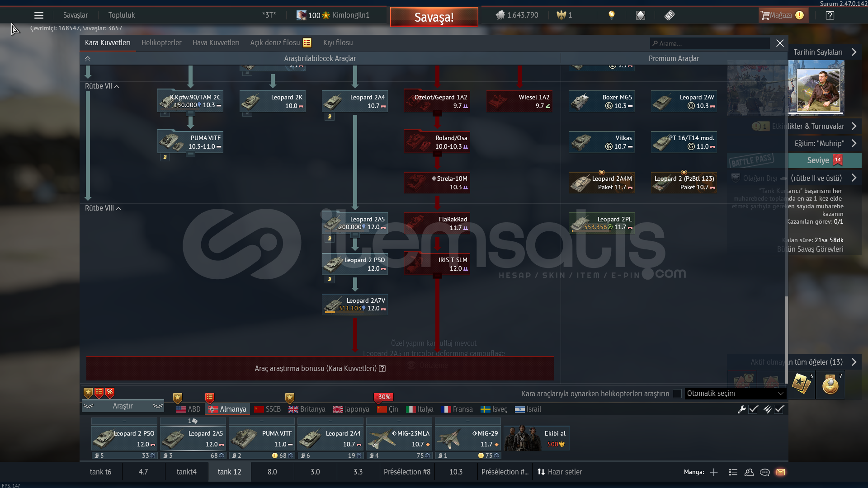Add squad member plus icon
This screenshot has width=868, height=488.
coord(714,472)
